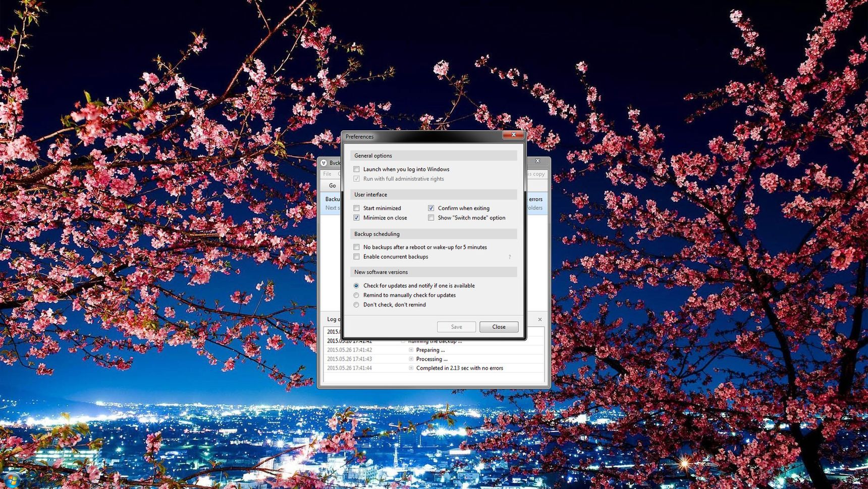Close the log panel with its X
Image resolution: width=868 pixels, height=489 pixels.
[540, 319]
